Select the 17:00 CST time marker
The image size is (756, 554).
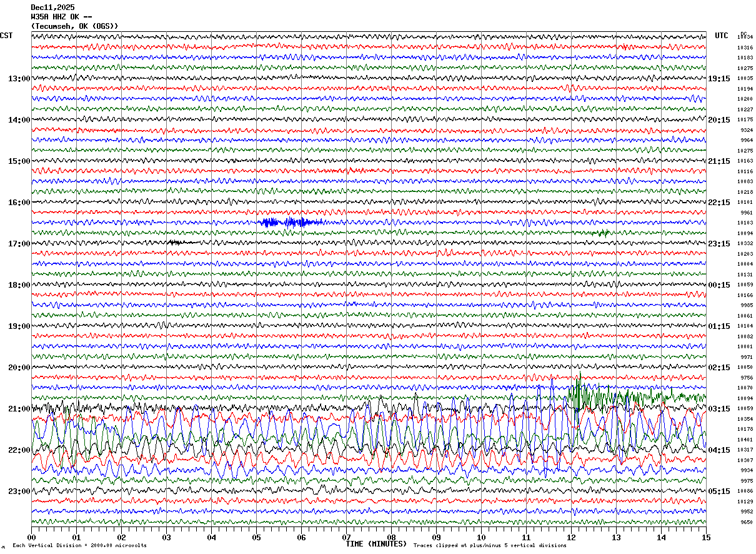pos(19,244)
